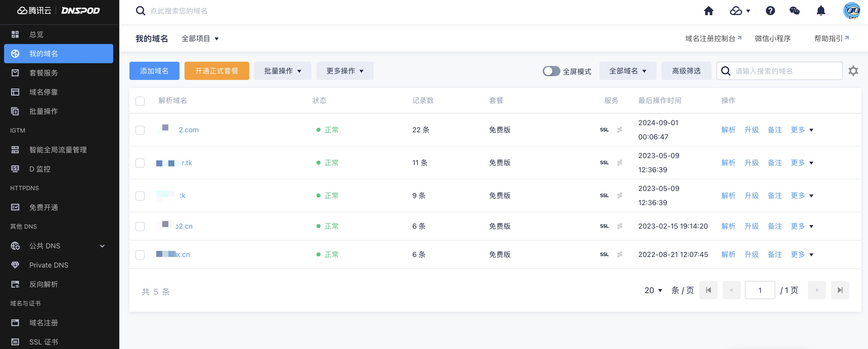Click the 高级筛选 button
Viewport: 868px width, 349px height.
[686, 71]
